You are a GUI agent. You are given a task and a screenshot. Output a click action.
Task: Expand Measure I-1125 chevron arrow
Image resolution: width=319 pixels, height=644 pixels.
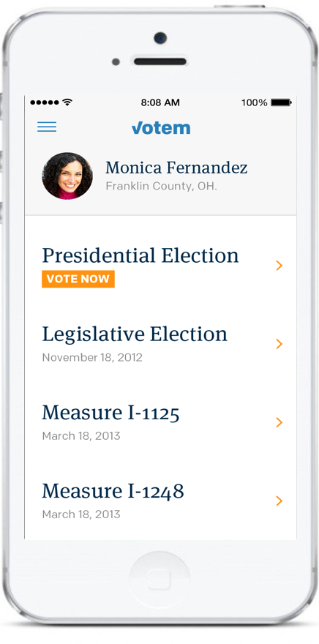tap(279, 422)
